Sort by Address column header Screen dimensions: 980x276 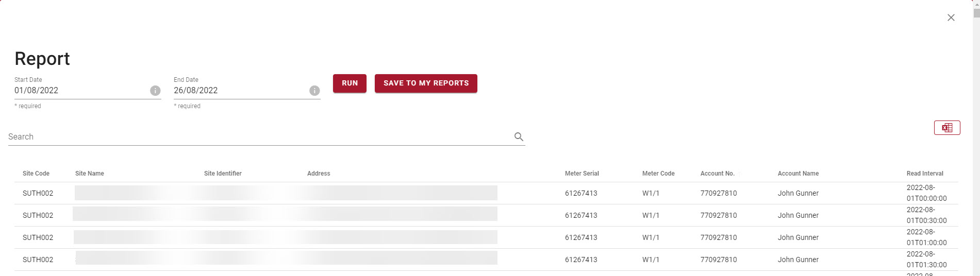pyautogui.click(x=319, y=174)
